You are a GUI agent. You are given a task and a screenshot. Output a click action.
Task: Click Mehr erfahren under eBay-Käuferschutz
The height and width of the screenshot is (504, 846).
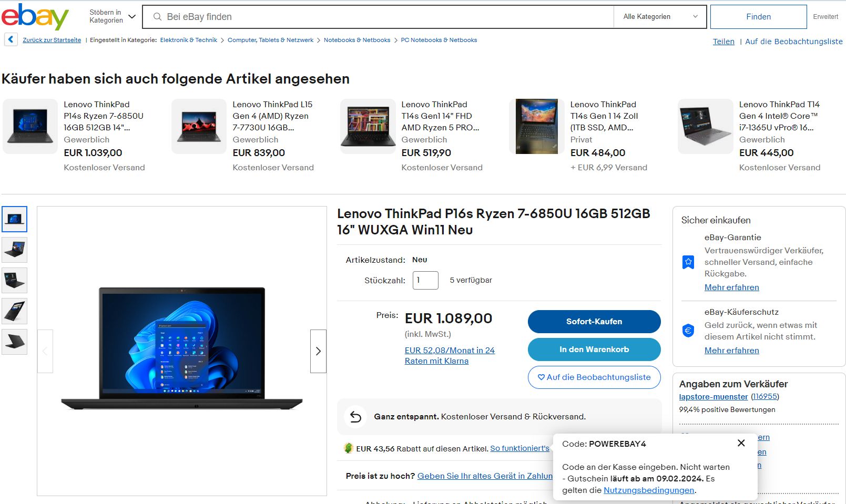click(732, 351)
